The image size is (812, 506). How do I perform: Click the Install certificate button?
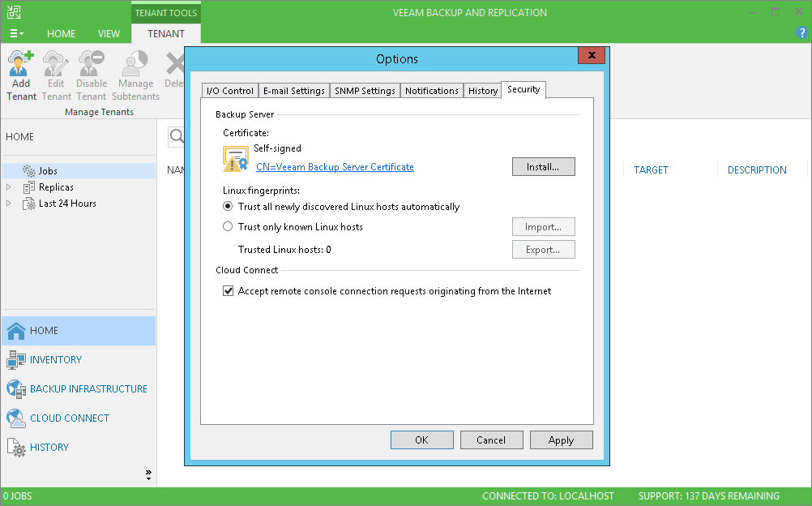coord(543,167)
